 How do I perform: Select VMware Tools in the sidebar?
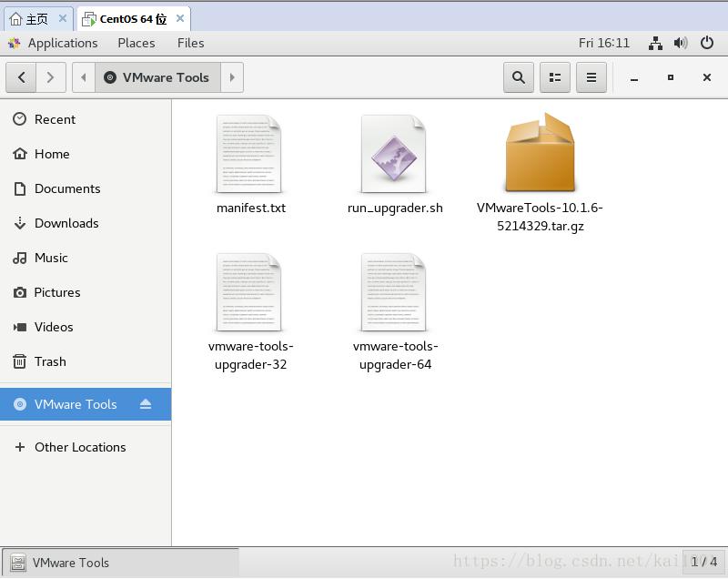86,404
